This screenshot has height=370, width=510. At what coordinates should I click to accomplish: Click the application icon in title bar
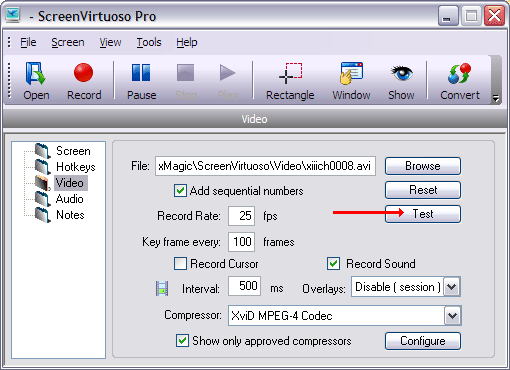(x=13, y=15)
